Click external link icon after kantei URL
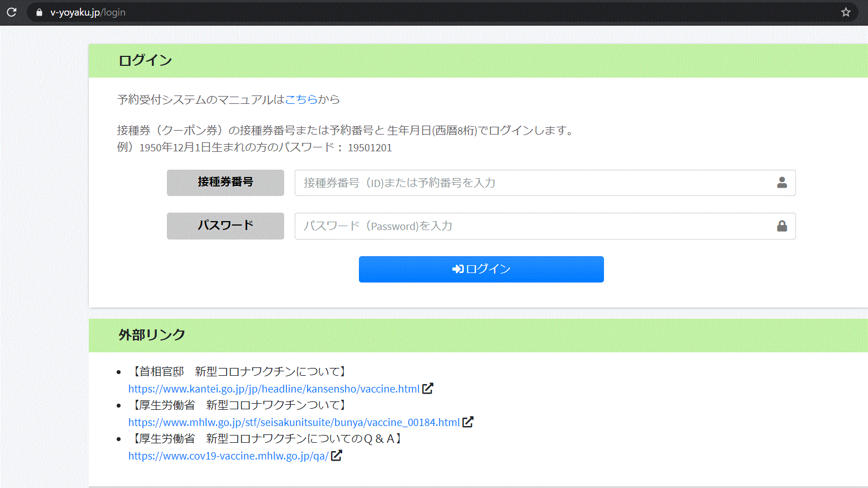868x488 pixels. pyautogui.click(x=428, y=389)
